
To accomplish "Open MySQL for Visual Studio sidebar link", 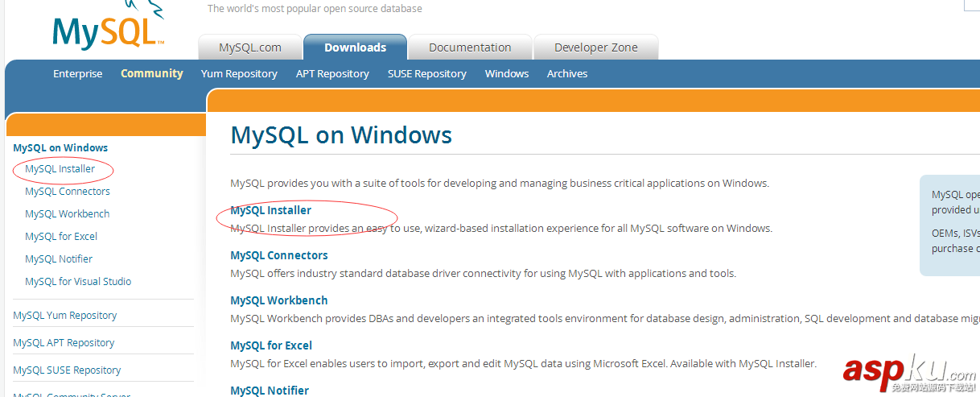I will [x=78, y=282].
